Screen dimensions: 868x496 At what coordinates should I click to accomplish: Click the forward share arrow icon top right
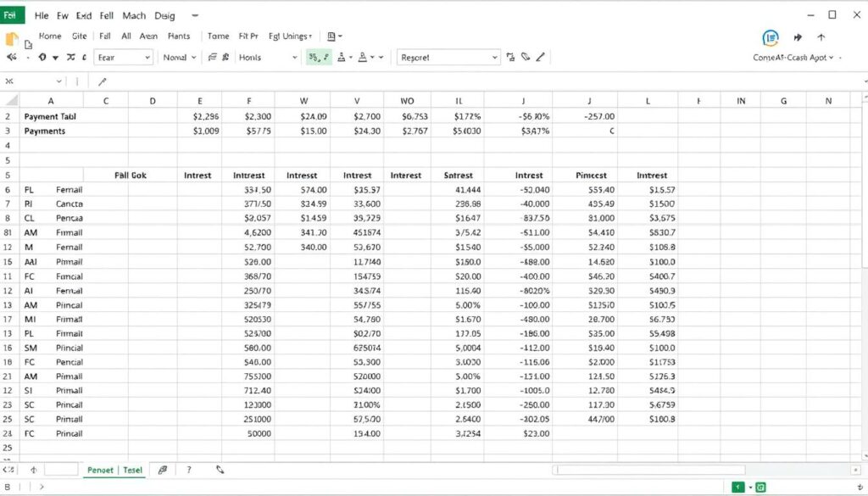[x=798, y=37]
